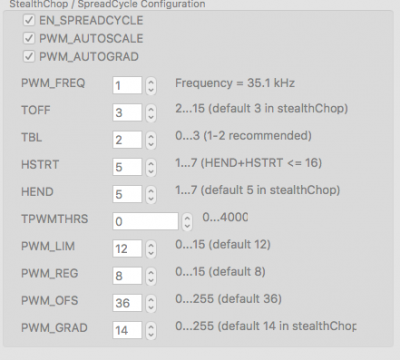Increase PWM_REG with stepper up arrow
This screenshot has height=360, width=400.
tap(151, 272)
